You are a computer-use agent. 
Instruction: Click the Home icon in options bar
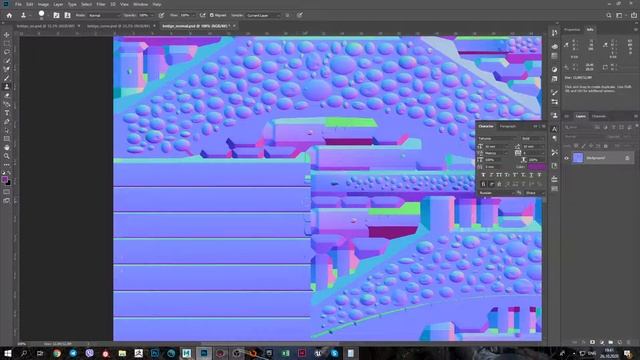[x=9, y=15]
